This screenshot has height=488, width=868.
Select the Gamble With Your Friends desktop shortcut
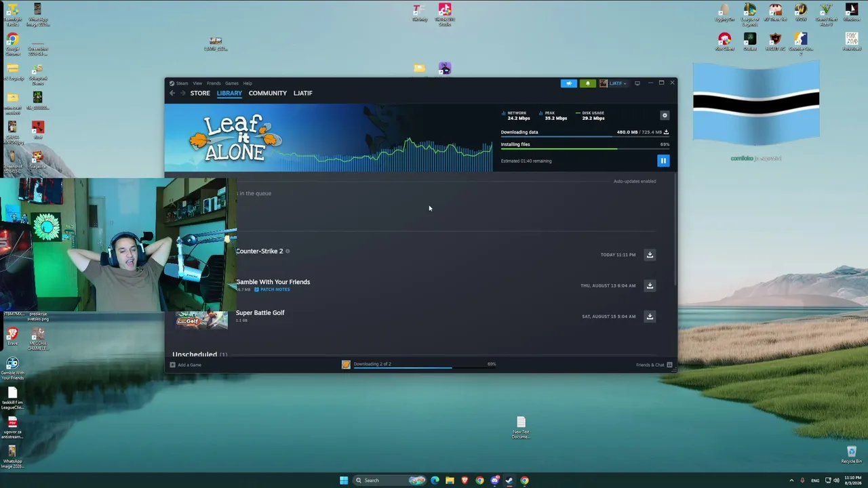click(x=12, y=369)
